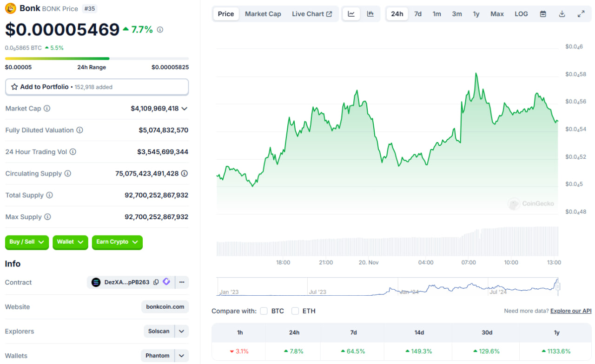Click the $5,074,832,570 valuation value
This screenshot has width=595, height=364.
164,130
